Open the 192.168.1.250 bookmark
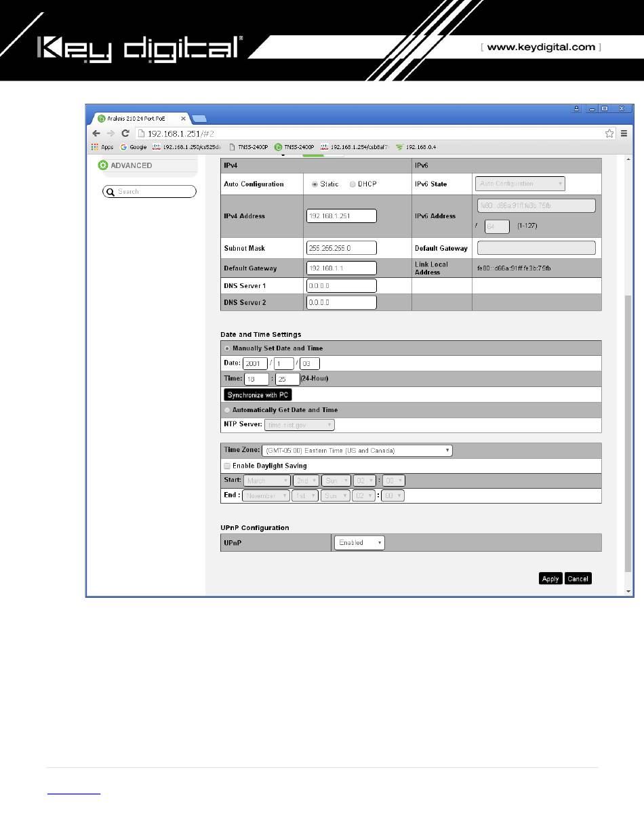 [x=186, y=146]
